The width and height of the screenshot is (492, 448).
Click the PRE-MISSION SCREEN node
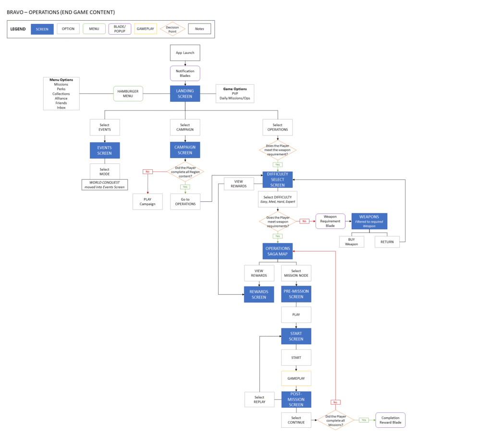296,294
